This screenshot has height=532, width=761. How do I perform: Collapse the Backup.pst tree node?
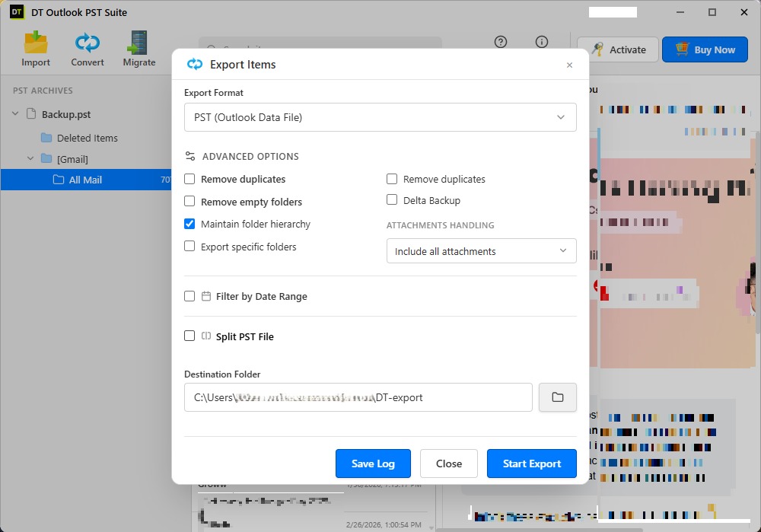point(15,113)
